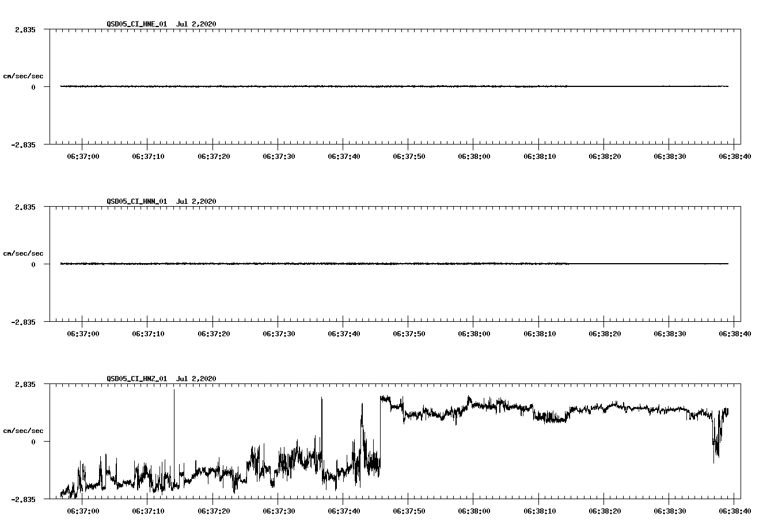782x532 pixels.
Task: Click the 2.835 upper limit on HNE plot
Action: pyautogui.click(x=25, y=29)
